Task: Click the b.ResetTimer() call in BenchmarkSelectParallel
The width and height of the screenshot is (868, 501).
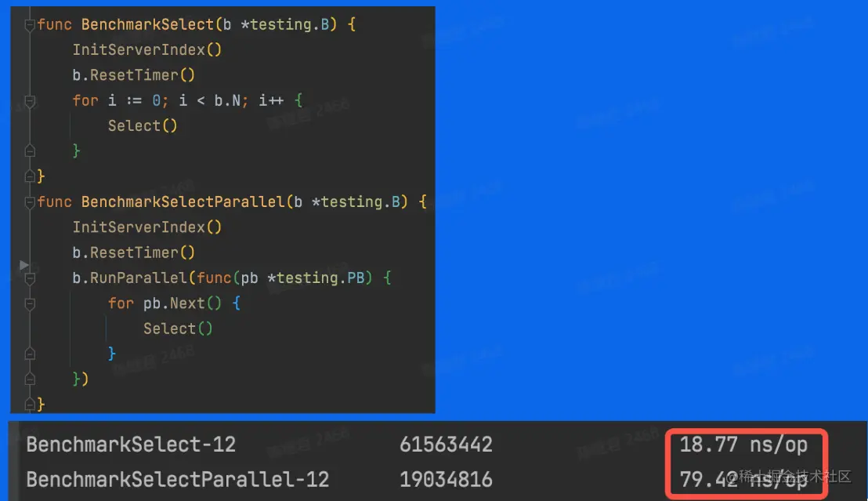Action: point(133,252)
